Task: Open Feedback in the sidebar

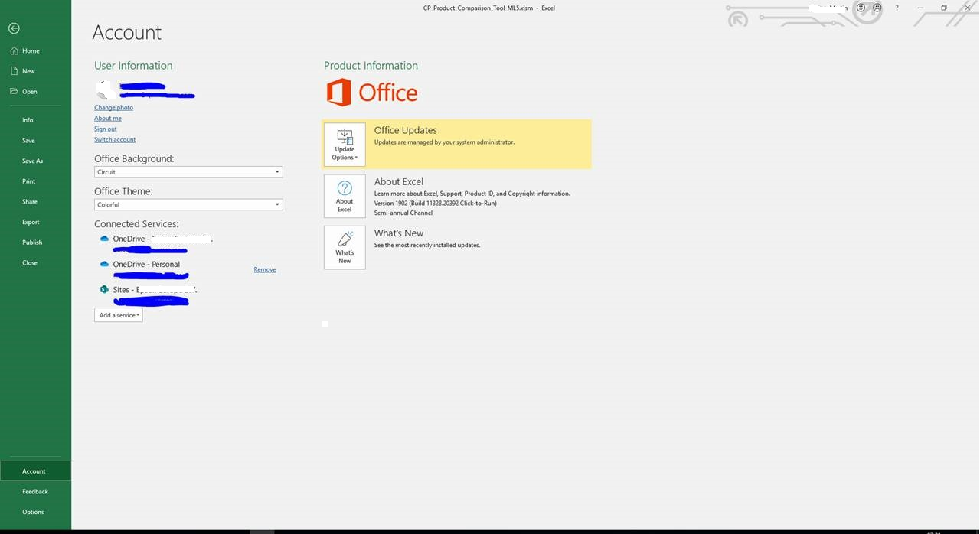Action: 35,492
